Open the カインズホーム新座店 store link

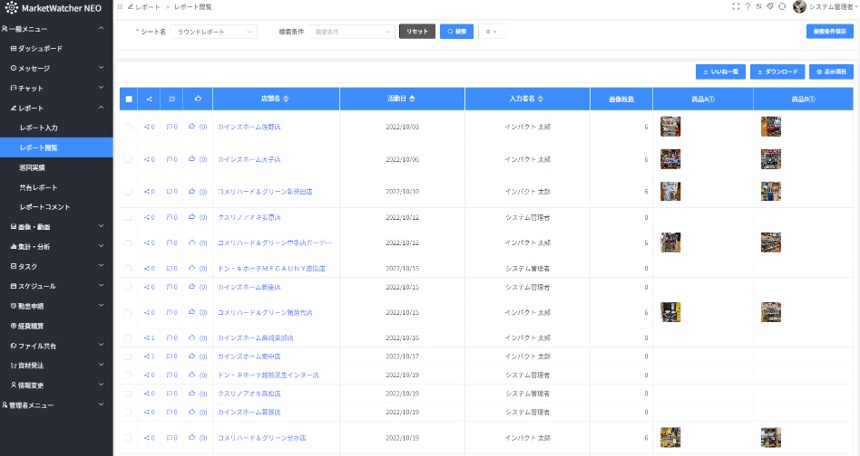(249, 287)
